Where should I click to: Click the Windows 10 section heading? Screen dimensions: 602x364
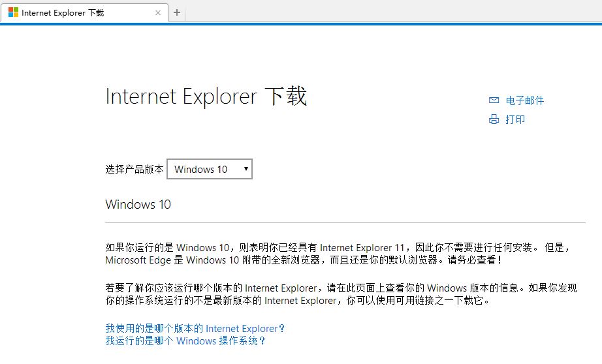[138, 204]
